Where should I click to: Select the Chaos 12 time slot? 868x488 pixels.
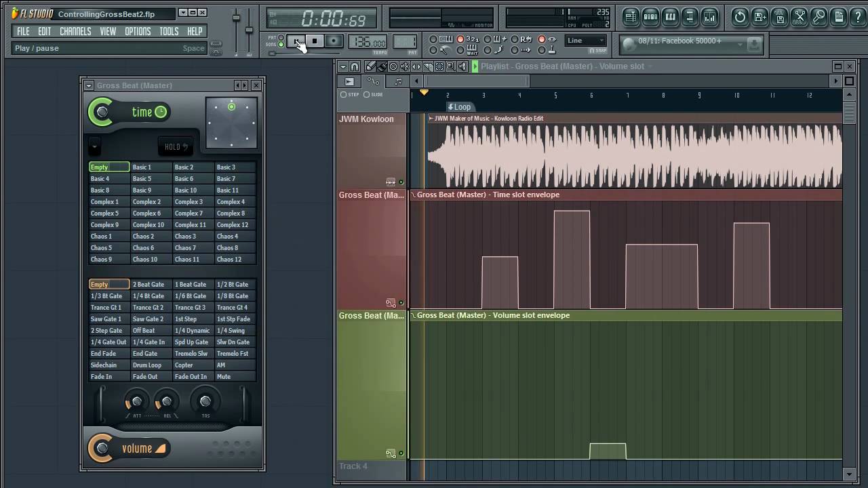click(x=235, y=260)
